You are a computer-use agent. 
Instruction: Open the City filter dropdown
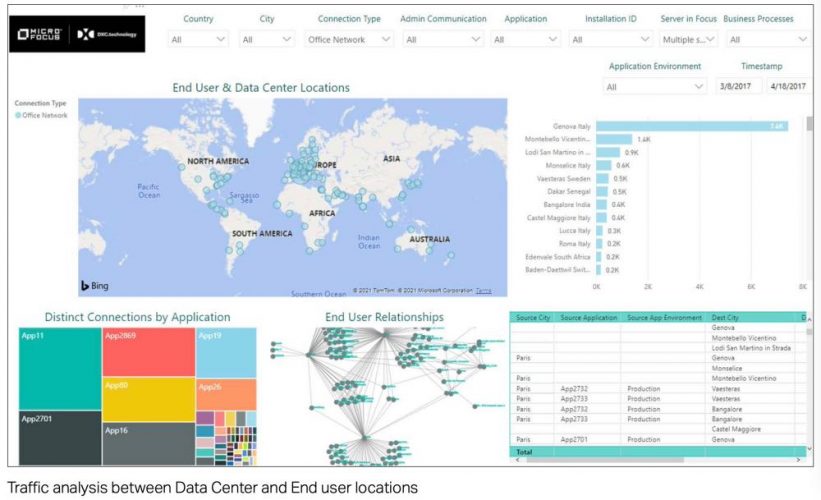(x=267, y=39)
